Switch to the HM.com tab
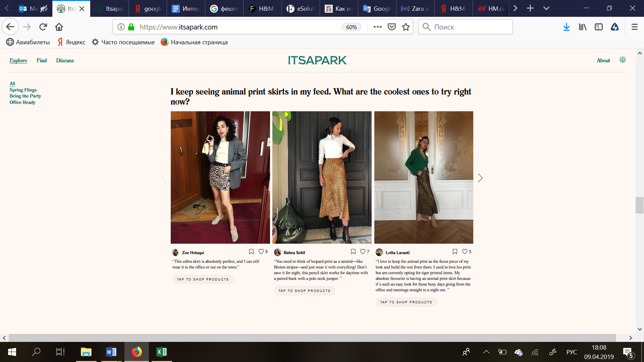Screen dimensions: 644x362 (x=493, y=9)
